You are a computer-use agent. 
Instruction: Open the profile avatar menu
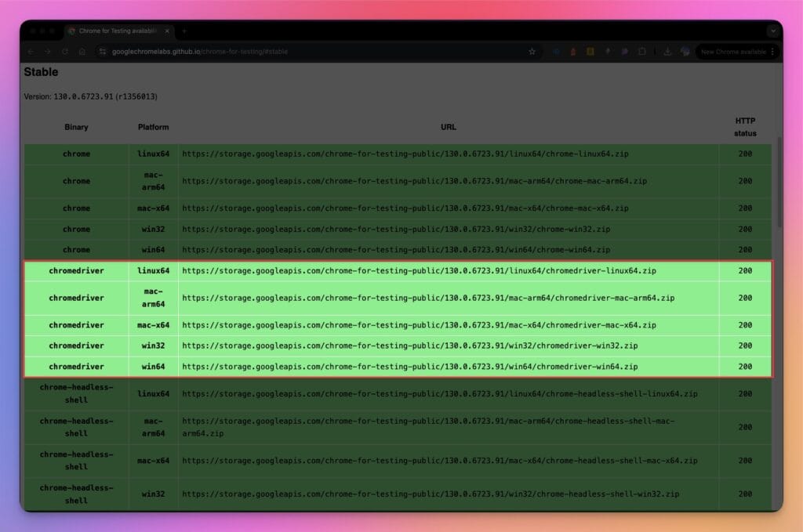(x=685, y=52)
